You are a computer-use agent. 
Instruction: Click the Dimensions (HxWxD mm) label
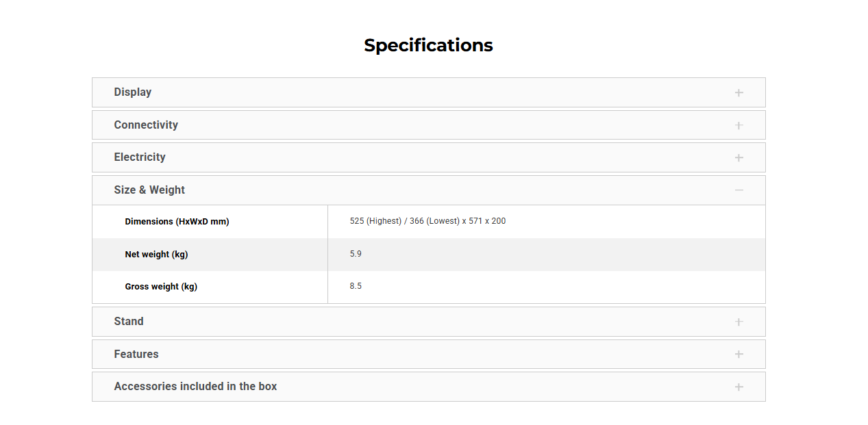[x=177, y=222]
